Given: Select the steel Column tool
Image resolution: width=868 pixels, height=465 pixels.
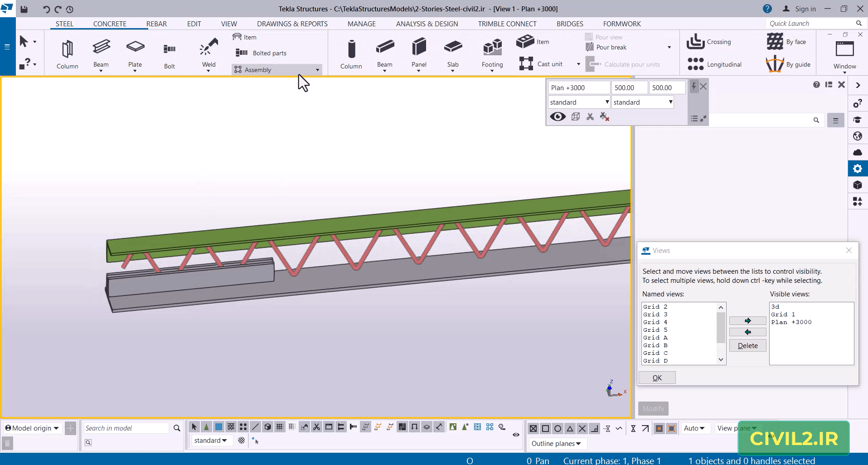Looking at the screenshot, I should [x=67, y=53].
